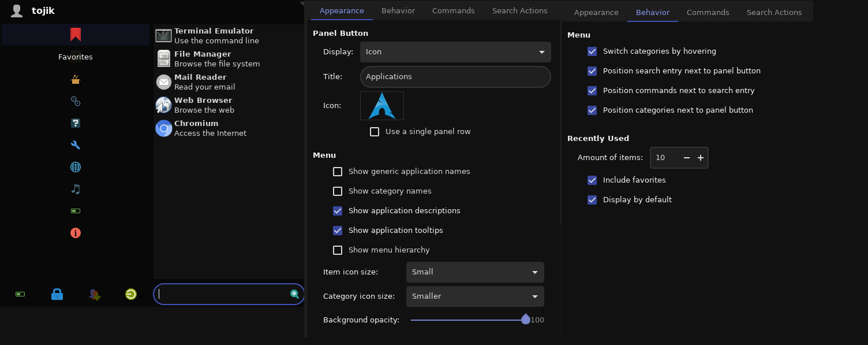Image resolution: width=868 pixels, height=345 pixels.
Task: Open the Display dropdown showing Icon
Action: coord(455,52)
